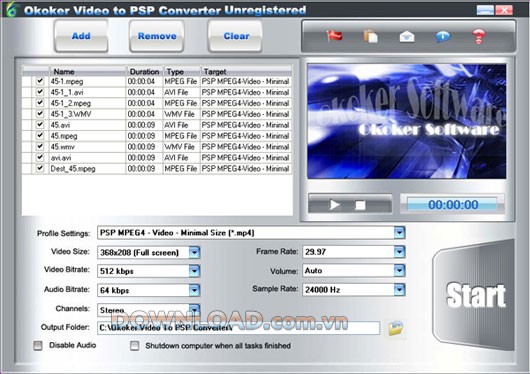This screenshot has width=530, height=374.
Task: Click the Output Folder path field
Action: pos(238,328)
